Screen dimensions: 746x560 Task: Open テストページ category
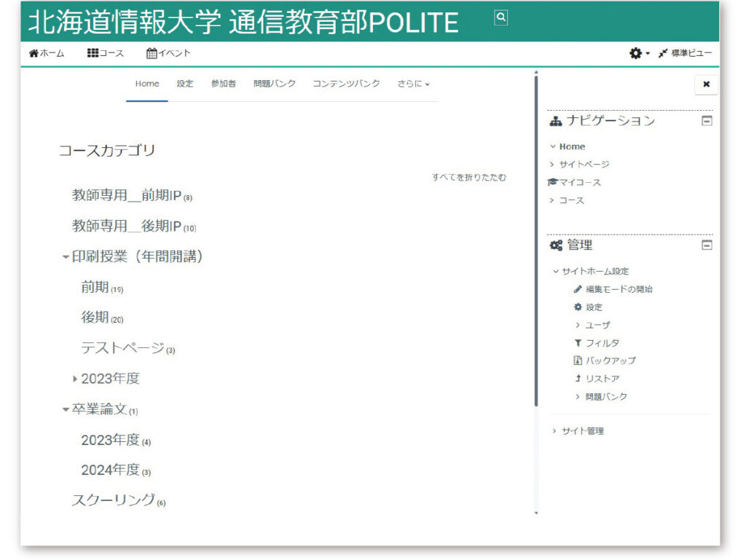pos(122,348)
